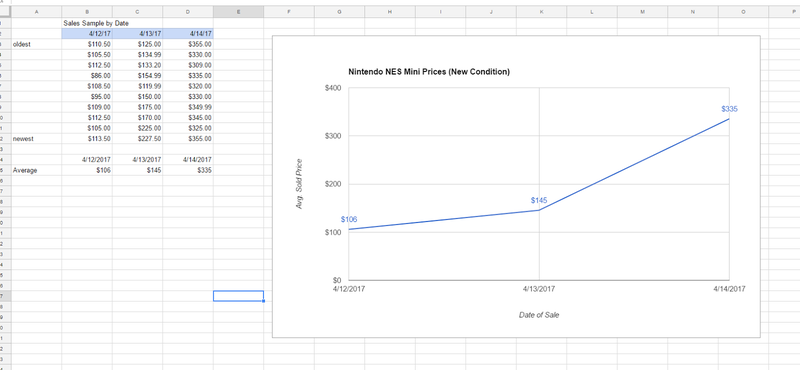
Task: Click the 4/14/17 header cell
Action: pos(188,34)
